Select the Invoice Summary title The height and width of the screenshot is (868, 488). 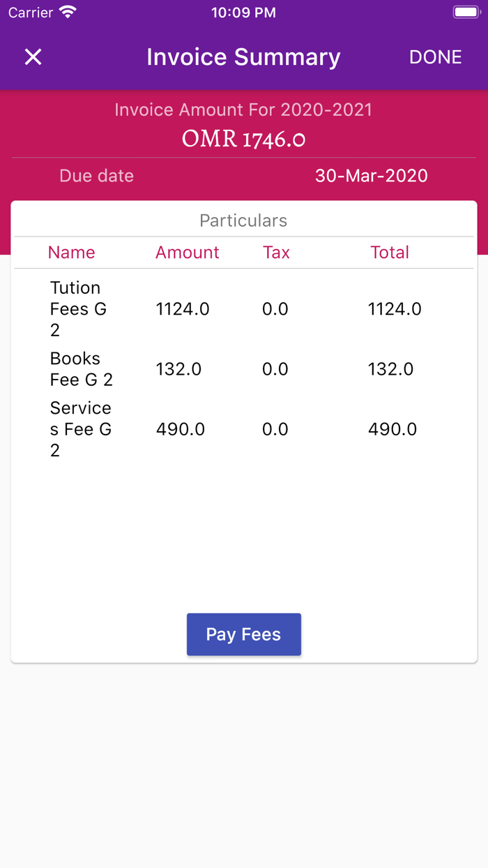click(243, 57)
